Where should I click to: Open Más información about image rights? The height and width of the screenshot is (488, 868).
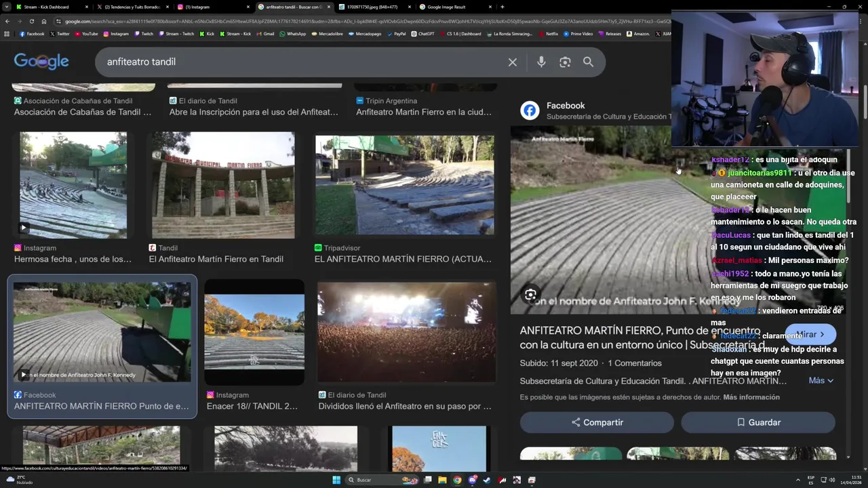point(751,397)
